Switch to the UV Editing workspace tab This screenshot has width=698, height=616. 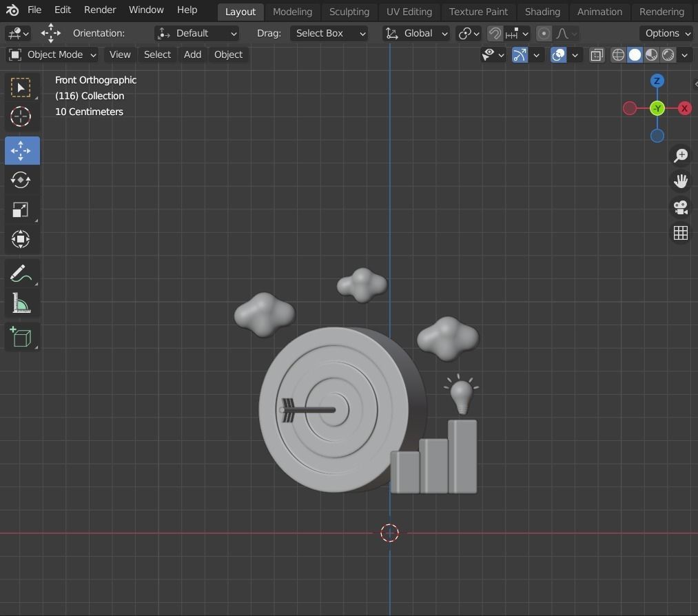(409, 12)
